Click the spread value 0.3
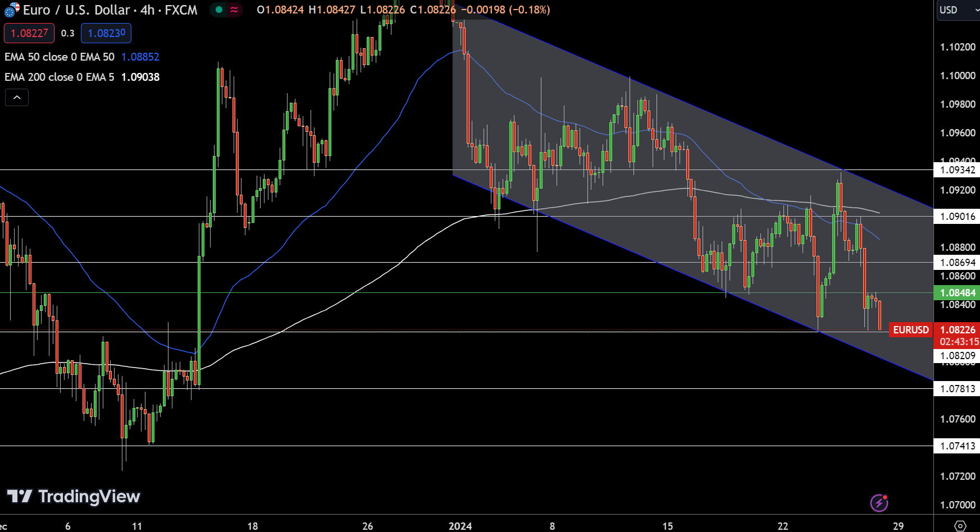980x532 pixels. point(67,33)
